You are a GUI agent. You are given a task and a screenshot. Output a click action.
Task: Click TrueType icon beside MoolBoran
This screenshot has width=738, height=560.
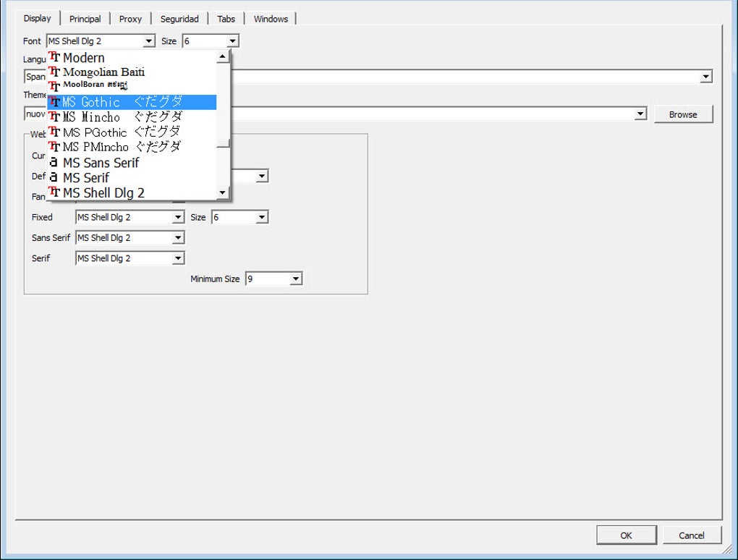pyautogui.click(x=54, y=86)
